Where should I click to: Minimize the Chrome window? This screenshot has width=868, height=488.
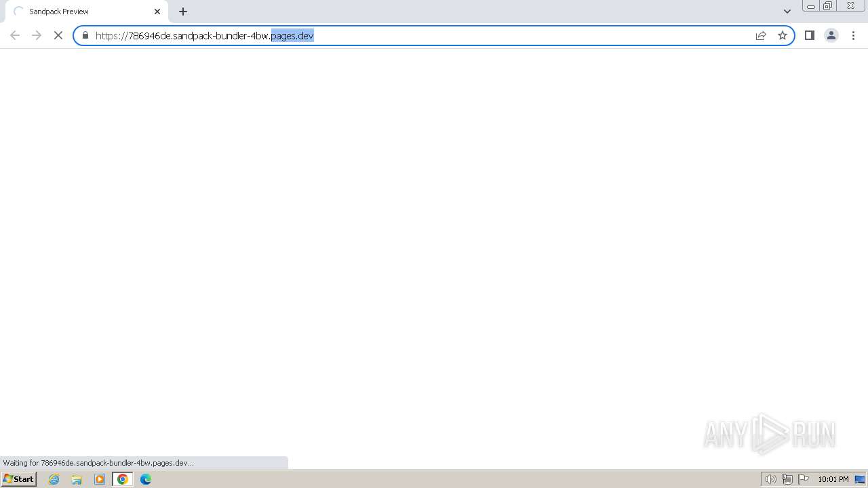(810, 6)
